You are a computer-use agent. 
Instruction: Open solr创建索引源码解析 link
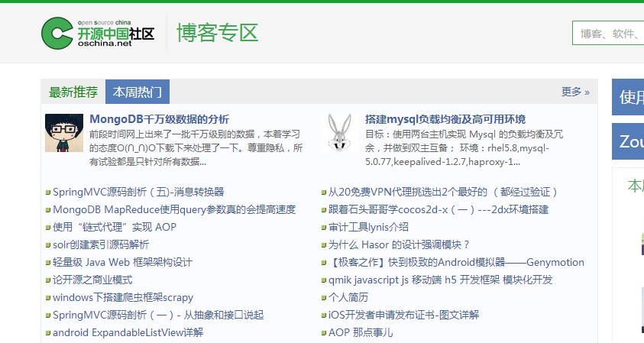coord(101,244)
